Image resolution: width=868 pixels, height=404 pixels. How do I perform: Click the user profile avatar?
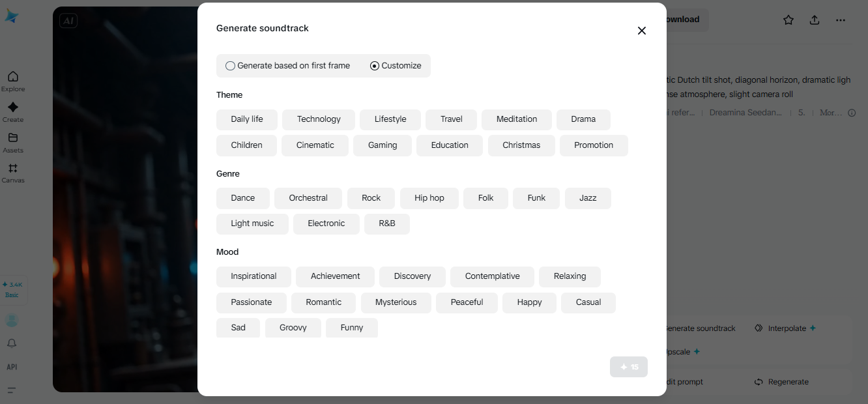[12, 320]
